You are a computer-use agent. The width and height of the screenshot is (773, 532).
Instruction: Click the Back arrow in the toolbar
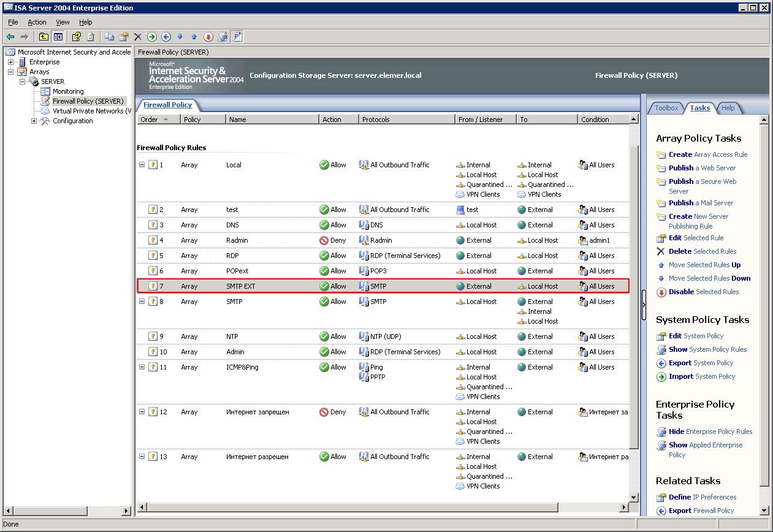pyautogui.click(x=10, y=37)
